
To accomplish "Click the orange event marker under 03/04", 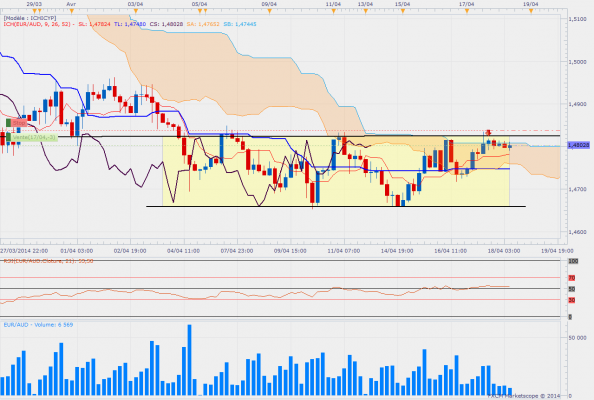I will click(135, 11).
